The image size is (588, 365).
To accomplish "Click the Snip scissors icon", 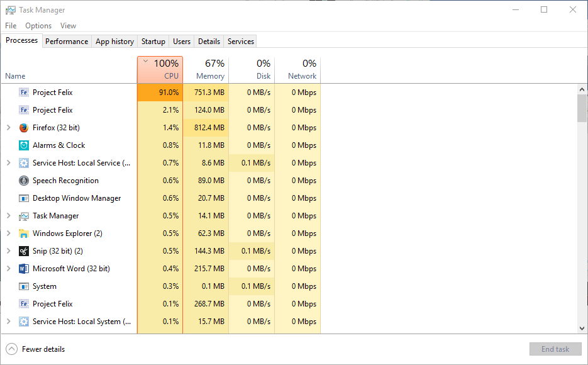I will point(24,251).
